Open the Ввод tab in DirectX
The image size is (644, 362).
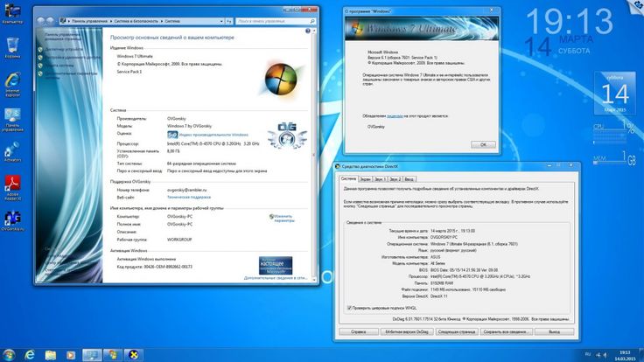409,179
